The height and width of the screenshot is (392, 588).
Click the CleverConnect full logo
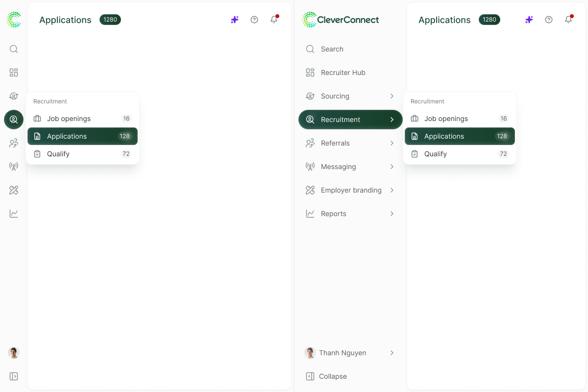coord(341,20)
